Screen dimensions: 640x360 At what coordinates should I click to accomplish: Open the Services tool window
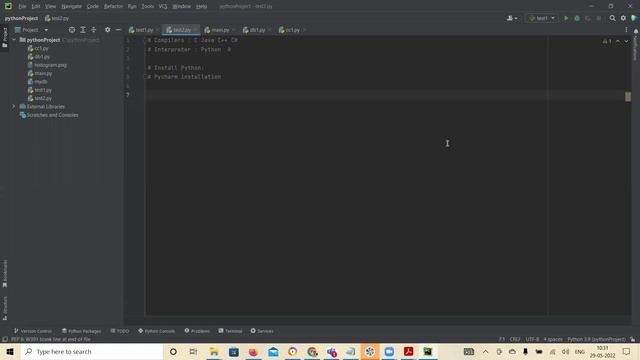262,331
